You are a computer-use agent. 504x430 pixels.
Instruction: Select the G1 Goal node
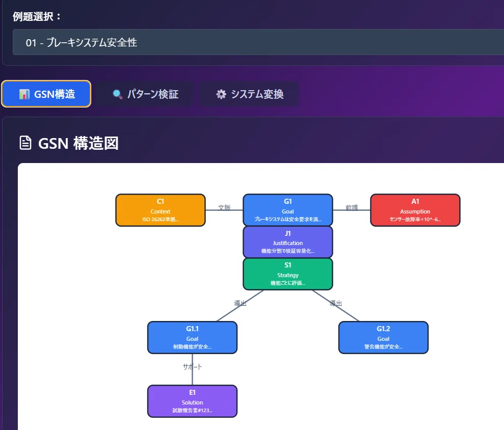288,210
